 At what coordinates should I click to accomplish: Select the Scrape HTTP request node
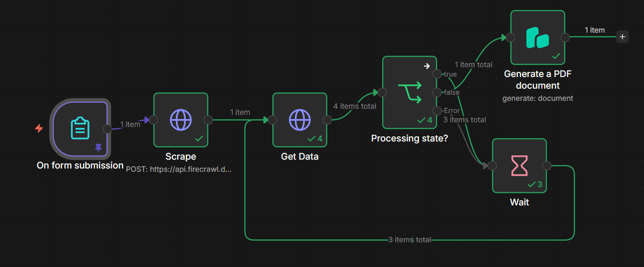tap(181, 120)
